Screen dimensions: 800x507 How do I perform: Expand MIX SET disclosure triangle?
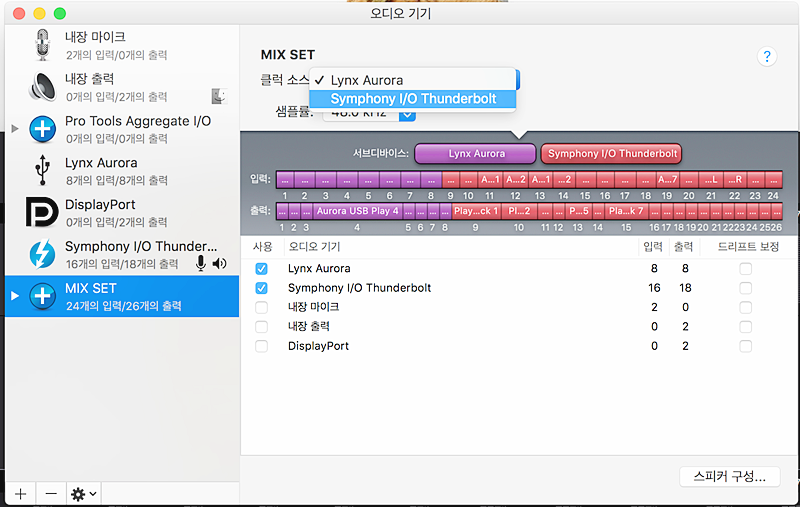click(x=15, y=296)
